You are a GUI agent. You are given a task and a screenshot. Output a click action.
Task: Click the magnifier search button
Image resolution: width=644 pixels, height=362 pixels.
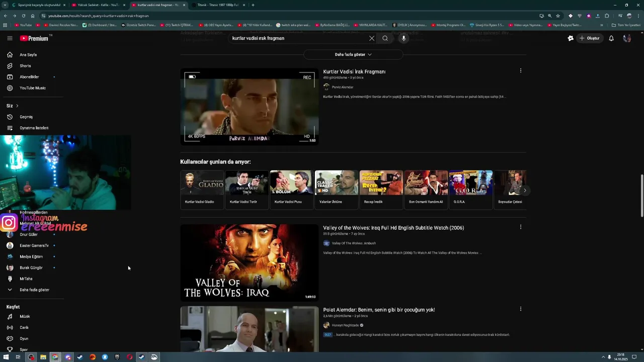tap(385, 38)
